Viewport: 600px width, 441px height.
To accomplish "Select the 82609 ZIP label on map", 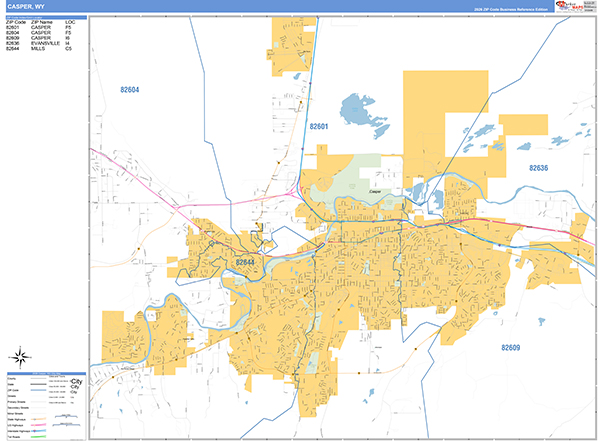I will click(510, 348).
